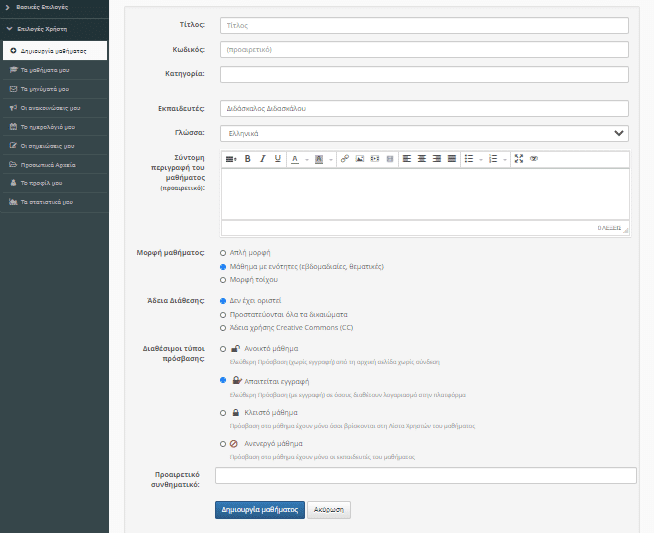Switch the editor to fullscreen mode
This screenshot has width=654, height=533.
[518, 159]
